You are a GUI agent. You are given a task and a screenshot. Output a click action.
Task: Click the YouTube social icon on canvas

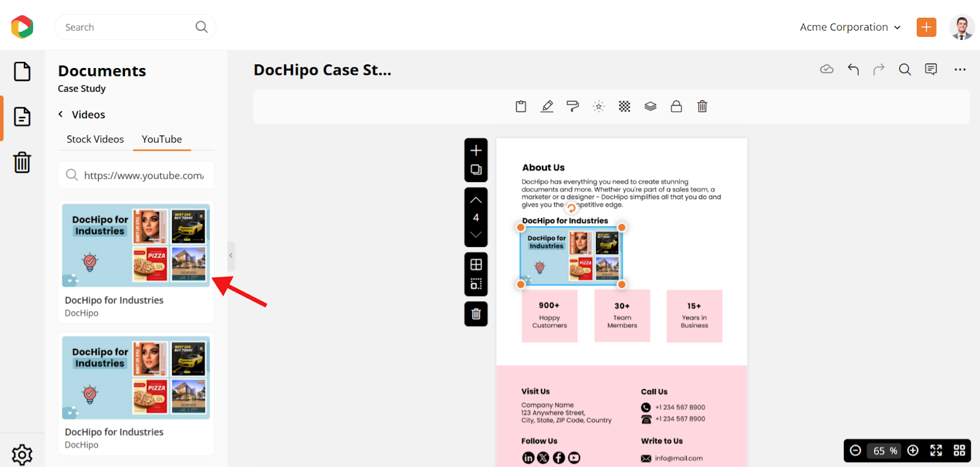click(574, 458)
